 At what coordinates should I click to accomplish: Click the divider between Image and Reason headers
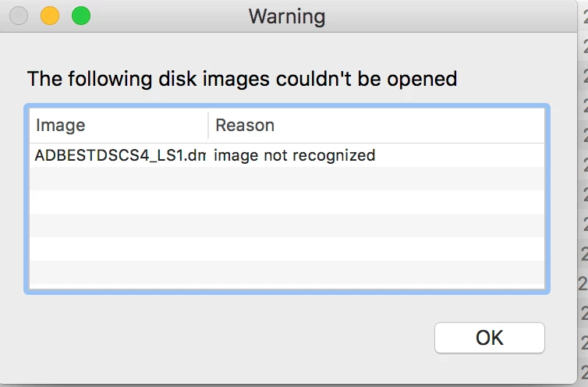pos(208,126)
